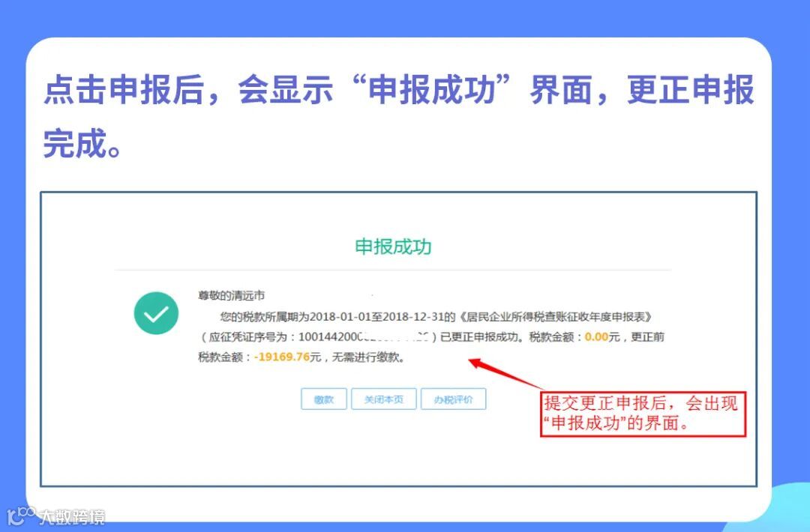The width and height of the screenshot is (810, 532).
Task: Click the 更正申报 words in title
Action: click(691, 90)
